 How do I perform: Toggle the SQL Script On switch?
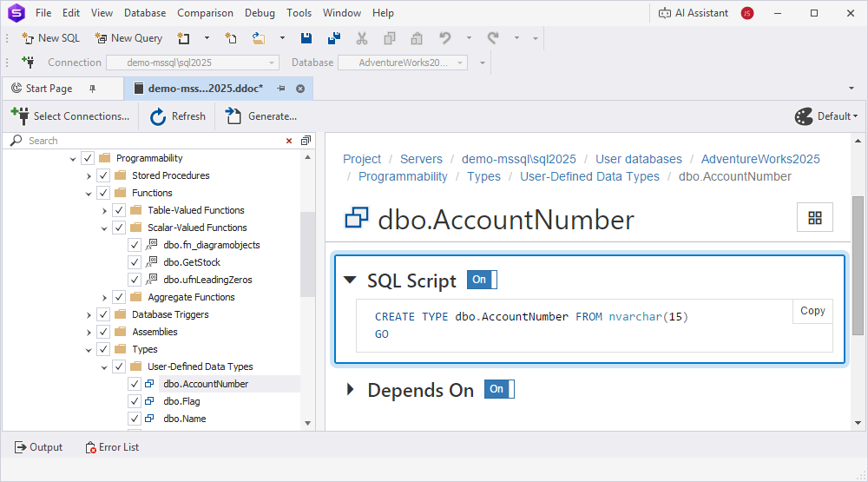click(482, 280)
